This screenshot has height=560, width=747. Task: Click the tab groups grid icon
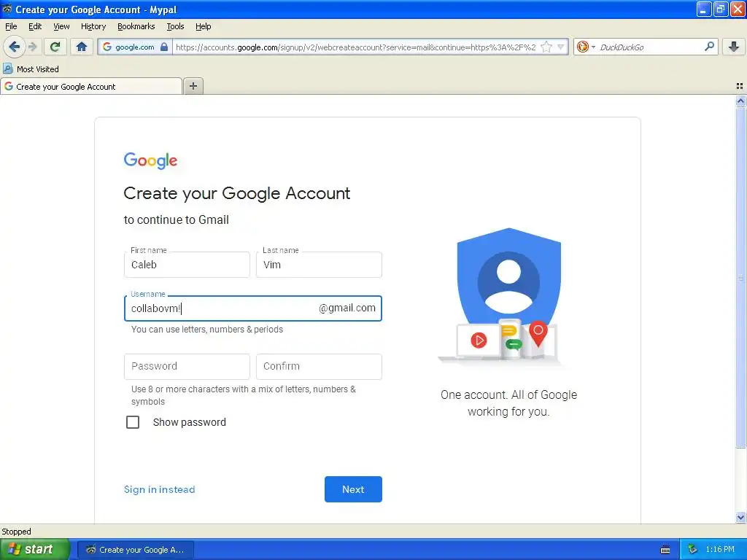point(740,86)
